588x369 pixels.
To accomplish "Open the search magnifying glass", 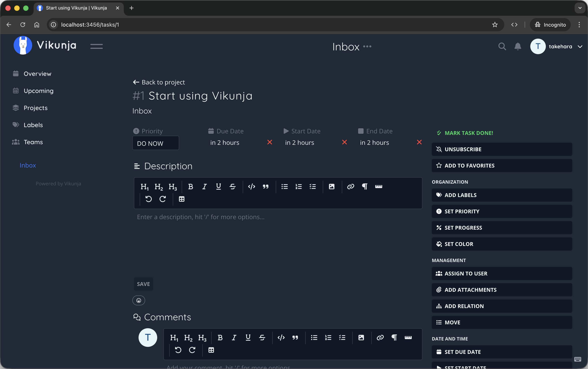I will pos(502,46).
